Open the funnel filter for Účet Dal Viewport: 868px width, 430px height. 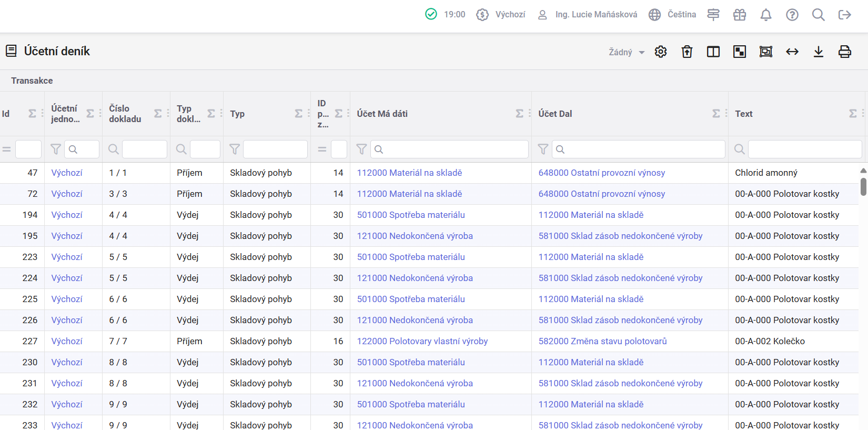pos(543,149)
